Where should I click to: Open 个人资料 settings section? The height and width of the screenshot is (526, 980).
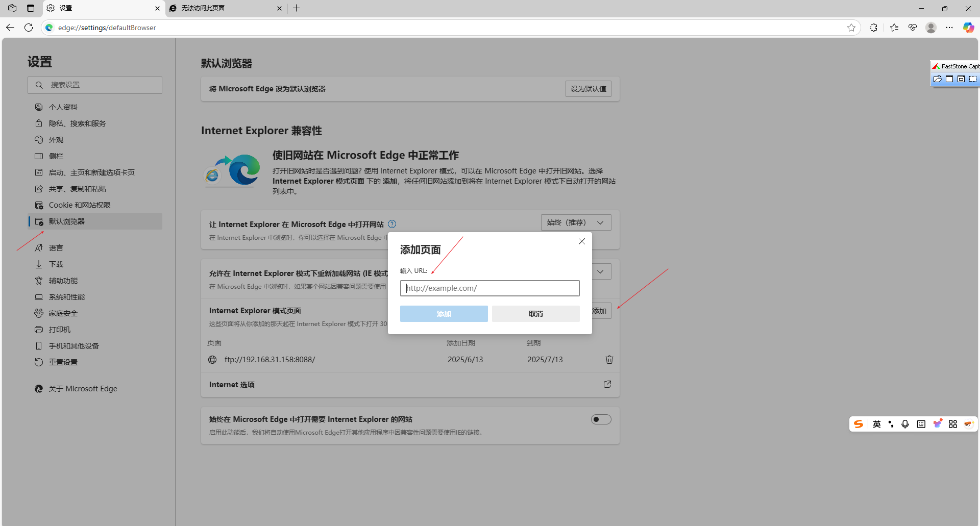point(95,107)
